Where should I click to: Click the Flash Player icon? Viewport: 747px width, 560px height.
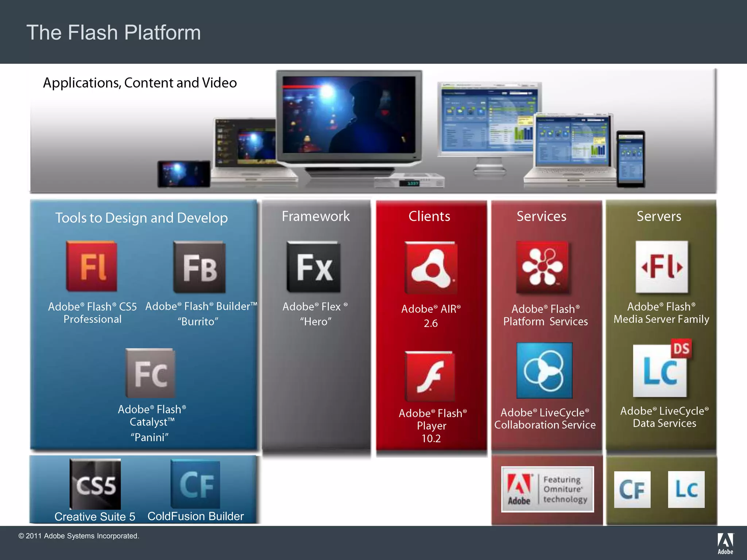pyautogui.click(x=430, y=377)
